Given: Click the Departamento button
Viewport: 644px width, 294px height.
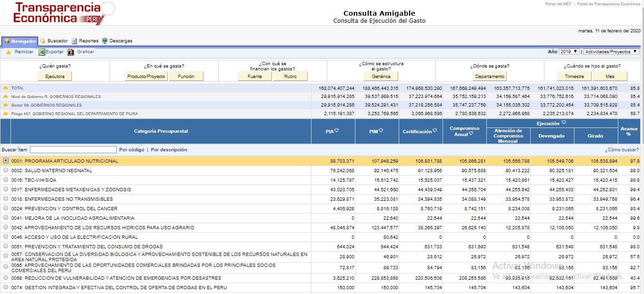Looking at the screenshot, I should tap(490, 76).
